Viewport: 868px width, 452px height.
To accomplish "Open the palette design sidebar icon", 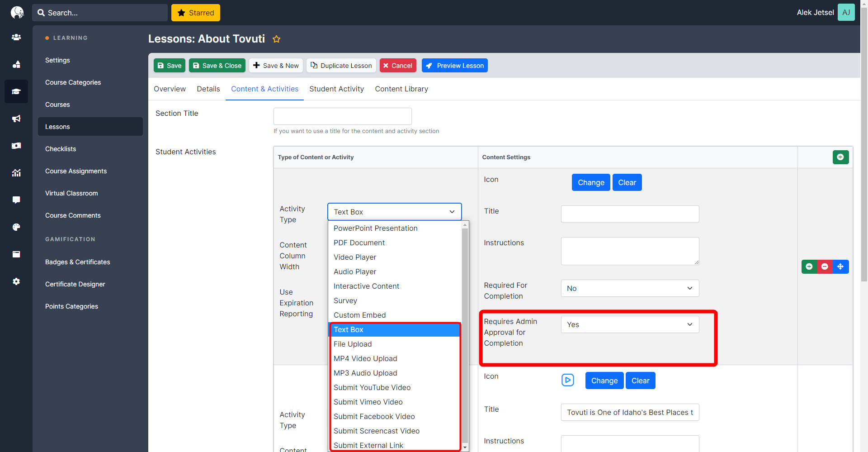I will (16, 227).
